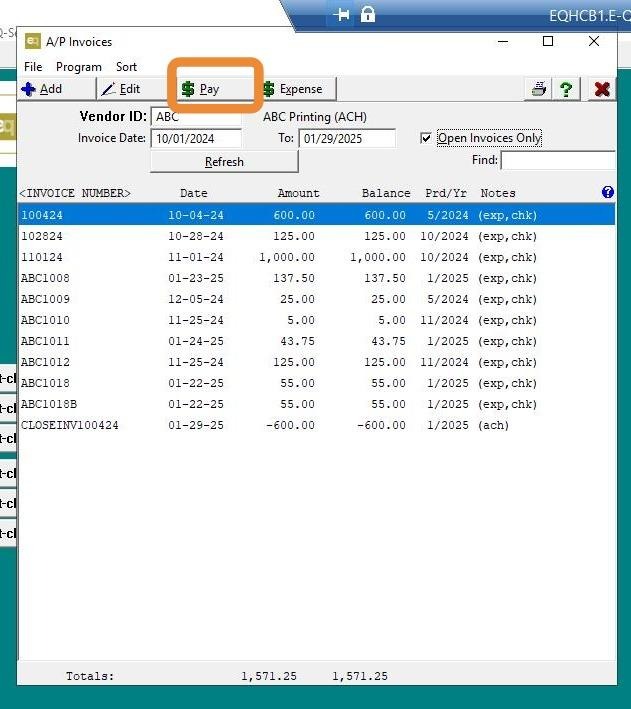The width and height of the screenshot is (631, 709).
Task: Click the Invoice Date from field
Action: click(196, 138)
